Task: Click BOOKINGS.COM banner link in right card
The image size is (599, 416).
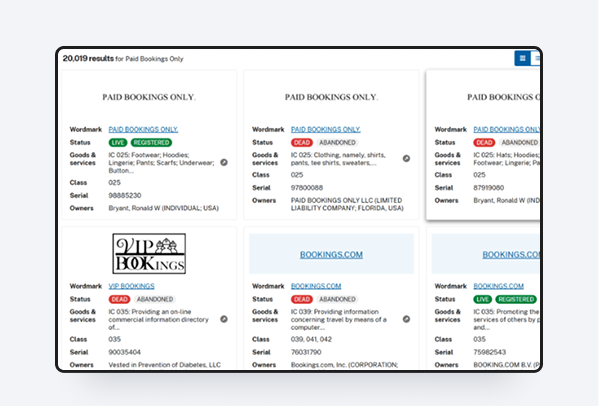Action: 511,255
